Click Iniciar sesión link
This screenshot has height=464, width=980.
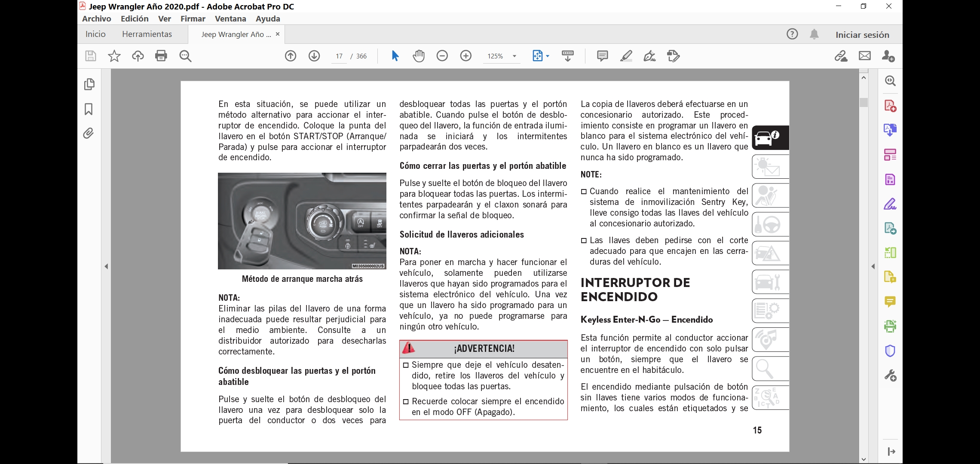862,35
